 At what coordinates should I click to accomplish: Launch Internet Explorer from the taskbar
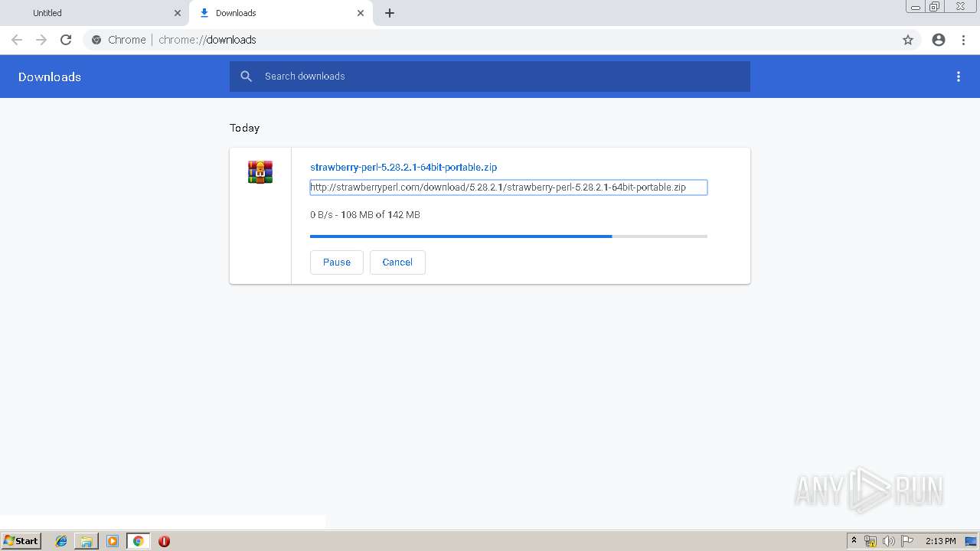[x=61, y=541]
